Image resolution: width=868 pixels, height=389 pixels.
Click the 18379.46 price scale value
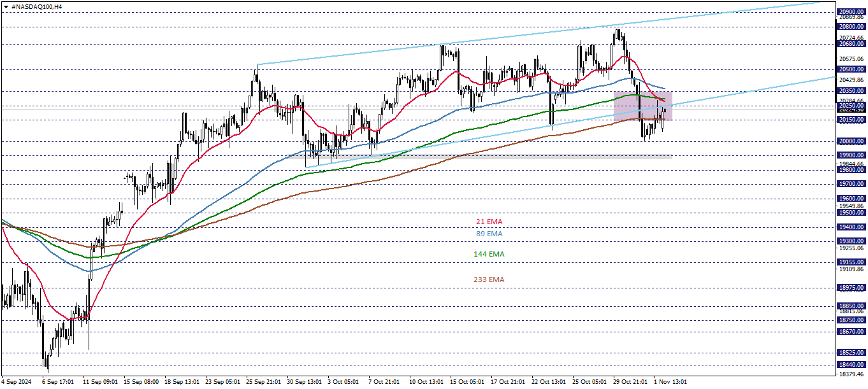point(851,374)
